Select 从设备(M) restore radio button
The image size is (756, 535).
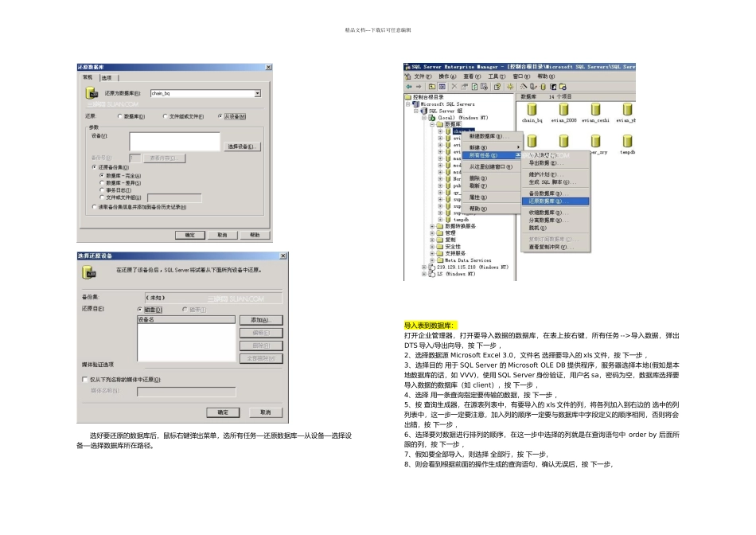point(220,116)
